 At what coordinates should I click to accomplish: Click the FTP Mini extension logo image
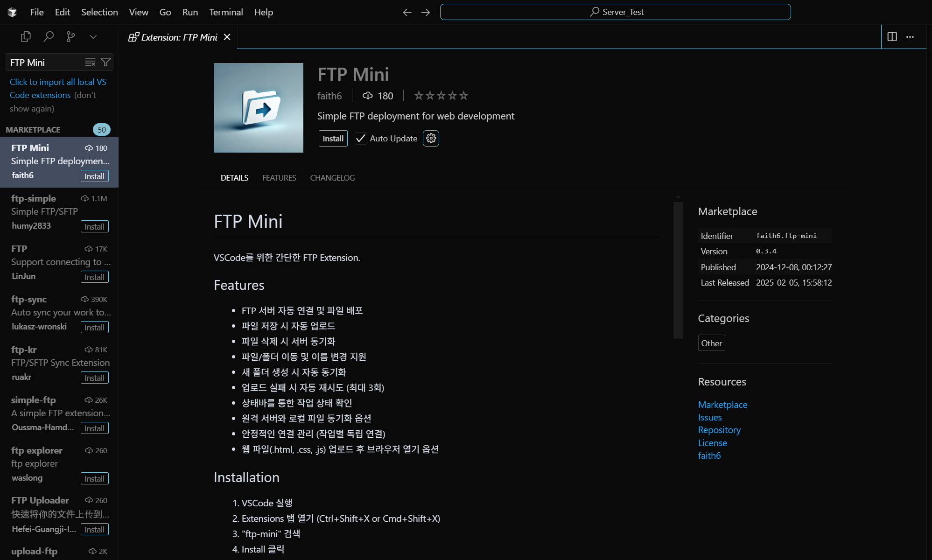click(259, 108)
